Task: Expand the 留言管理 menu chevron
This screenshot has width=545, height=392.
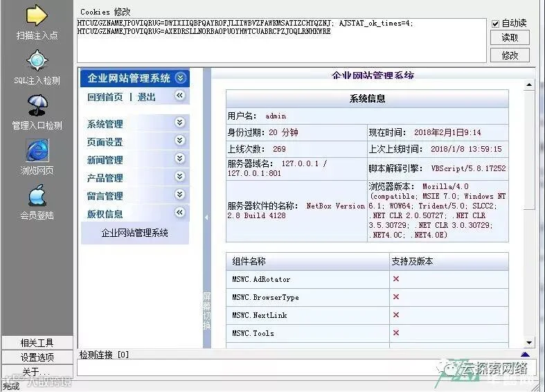Action: tap(179, 194)
